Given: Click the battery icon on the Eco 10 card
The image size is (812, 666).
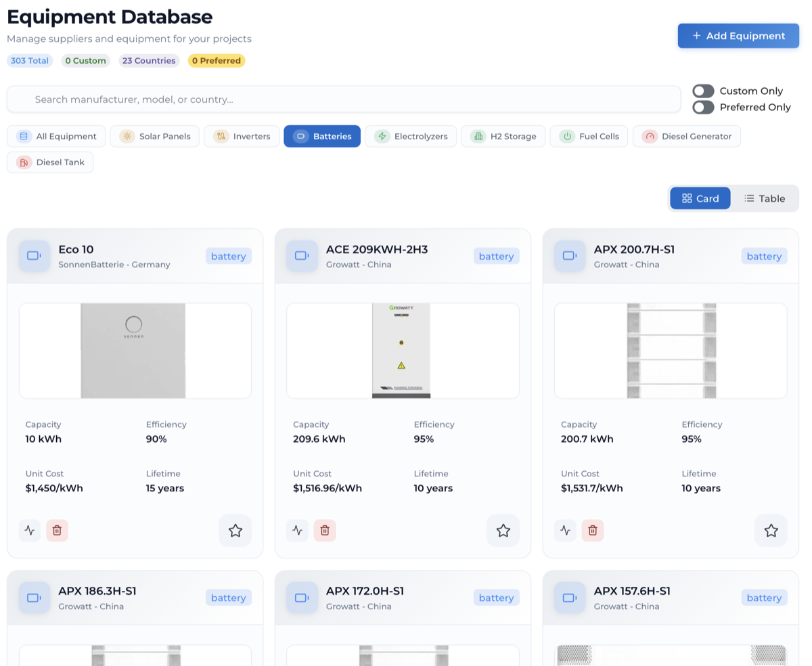Looking at the screenshot, I should click(35, 256).
